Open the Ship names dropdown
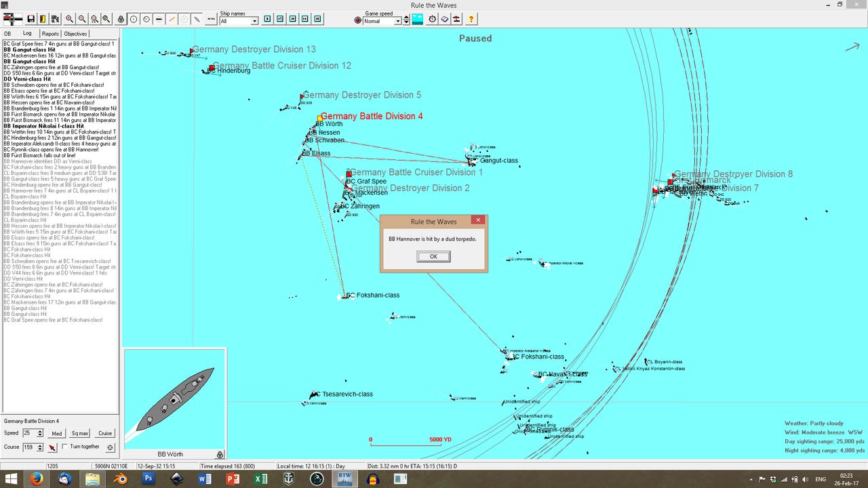Viewport: 868px width, 488px height. pos(255,21)
